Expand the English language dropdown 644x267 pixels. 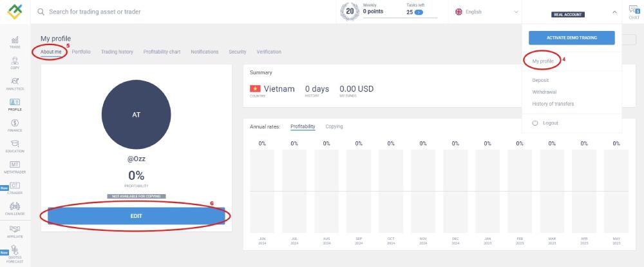tap(487, 12)
